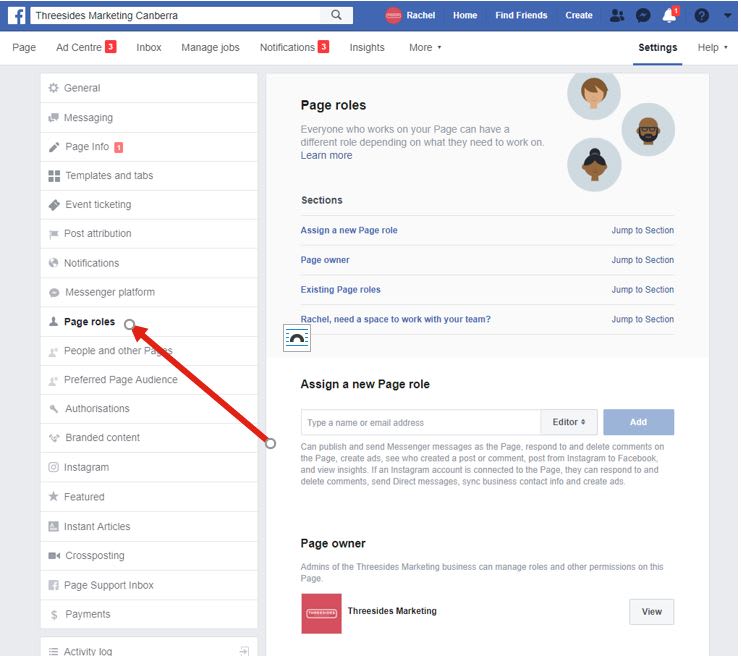
Task: Click the Instagram camera icon
Action: click(x=53, y=469)
